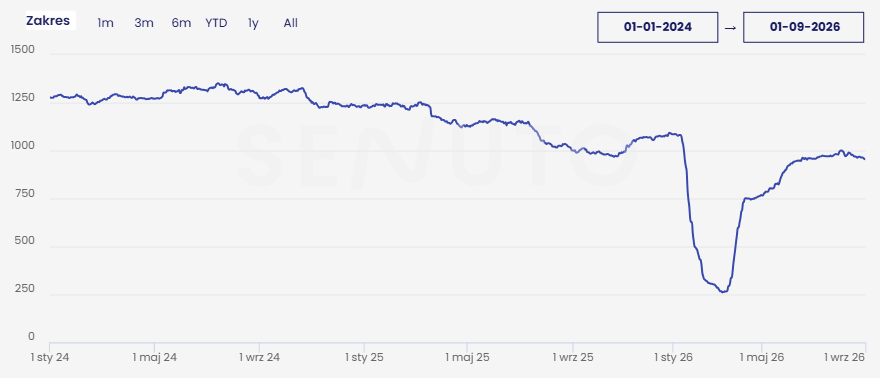Click the lowest dip of the chart line

click(x=723, y=291)
